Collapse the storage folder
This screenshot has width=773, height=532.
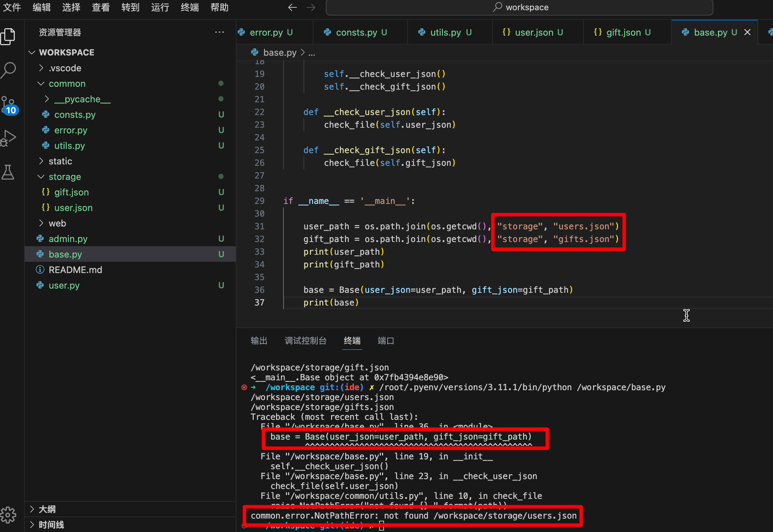click(131, 177)
